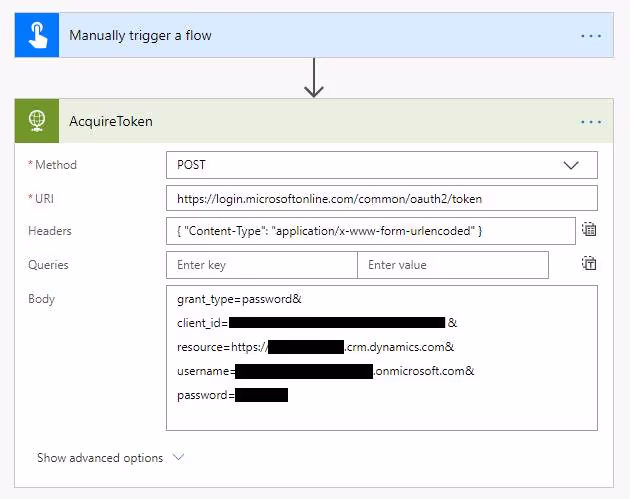Click the password= line in Body

[x=232, y=395]
